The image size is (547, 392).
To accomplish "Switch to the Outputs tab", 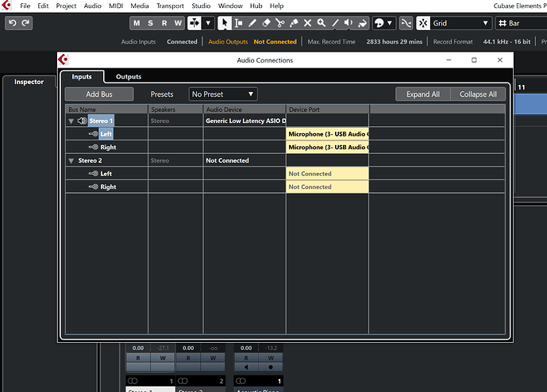I will pos(129,76).
